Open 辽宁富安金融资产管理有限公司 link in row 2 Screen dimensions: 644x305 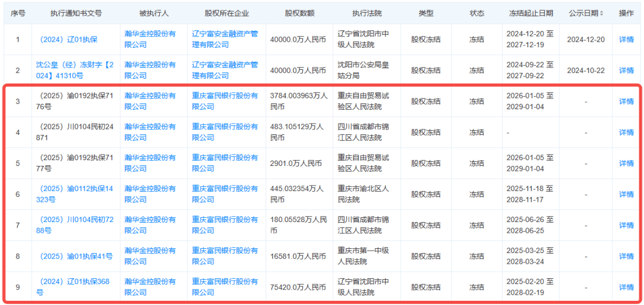coord(225,70)
